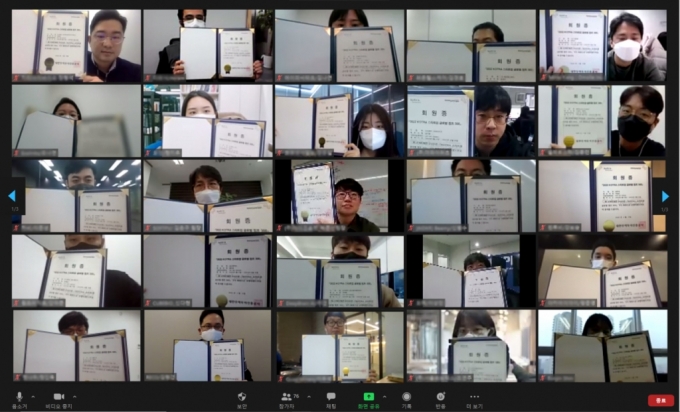Select the bottom-right participant video tile
The image size is (680, 412).
[602, 345]
